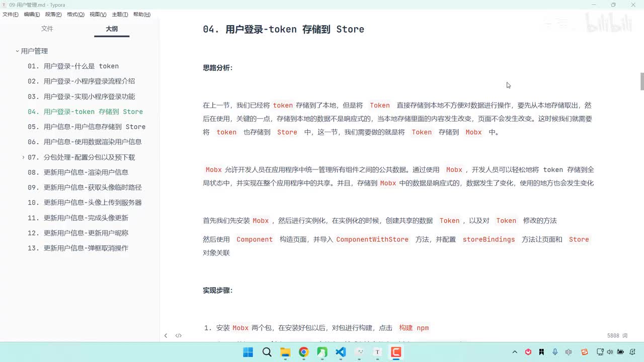
Task: Go to outline 09 获取头像临时路径
Action: (x=85, y=187)
